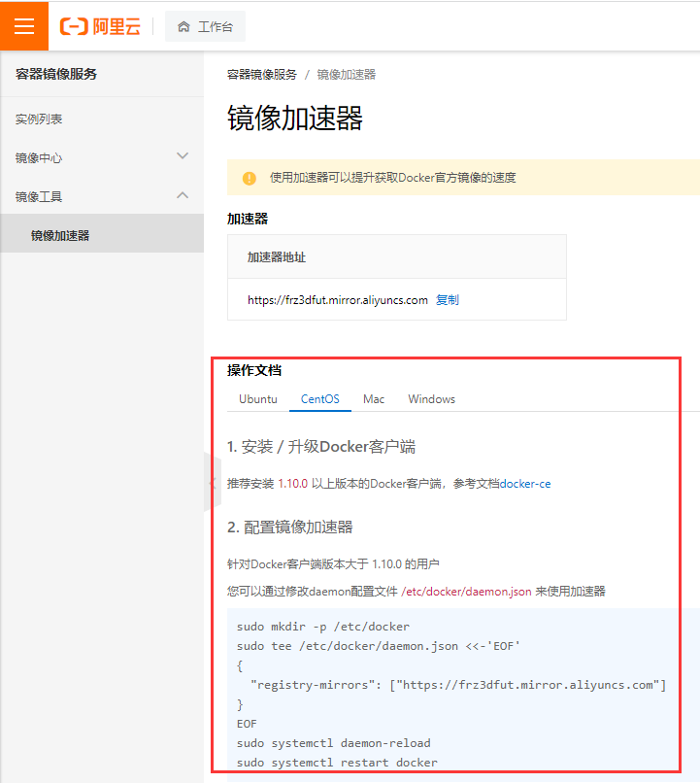Click the red 1.10.0 version text
Image resolution: width=700 pixels, height=783 pixels.
coord(292,484)
